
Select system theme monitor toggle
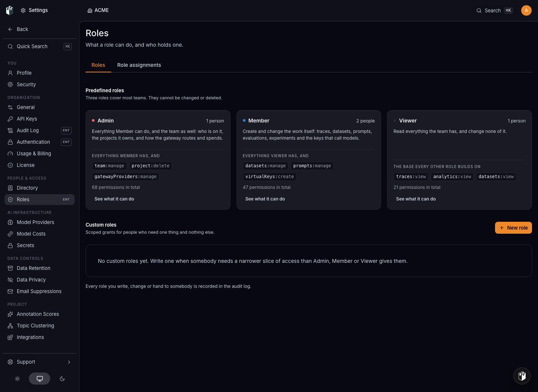[x=40, y=379]
